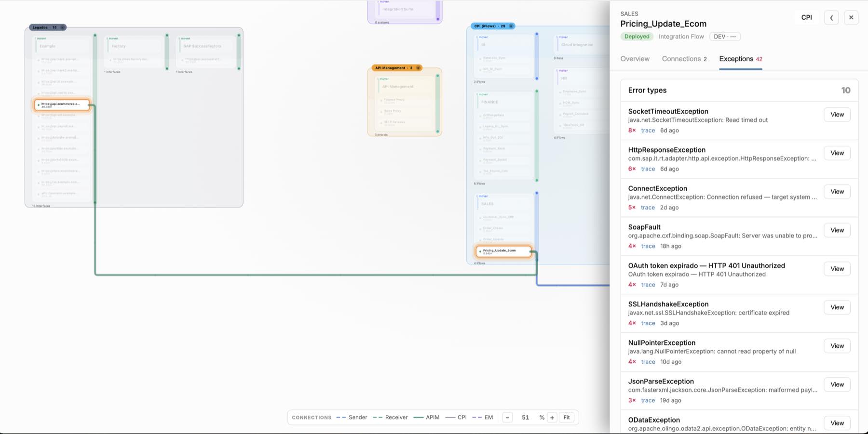View the HttpResponseException details
This screenshot has height=434, width=868.
(837, 153)
